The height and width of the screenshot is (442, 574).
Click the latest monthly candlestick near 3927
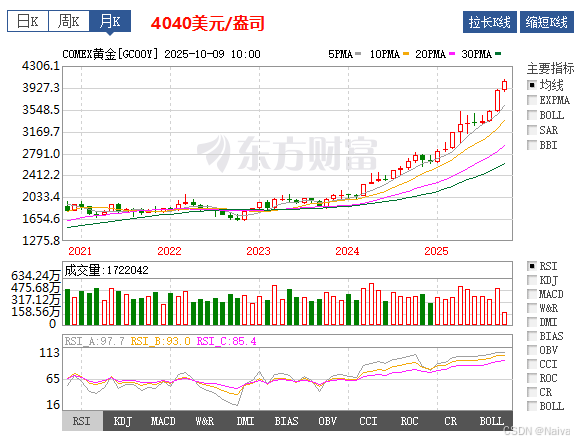click(x=505, y=85)
